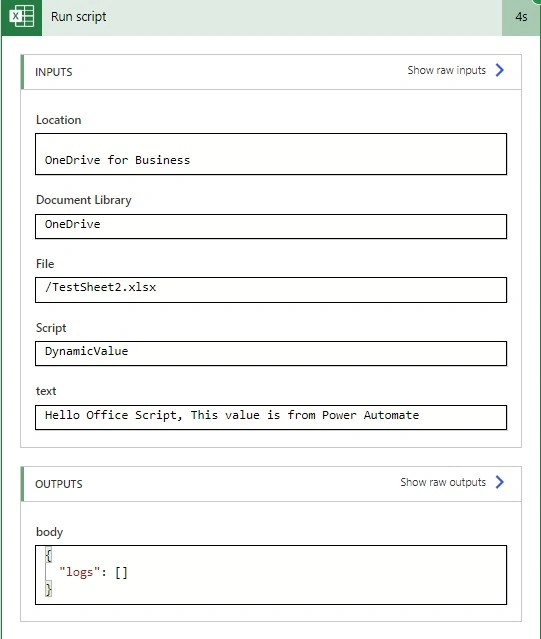Click the Run script title text

(78, 17)
